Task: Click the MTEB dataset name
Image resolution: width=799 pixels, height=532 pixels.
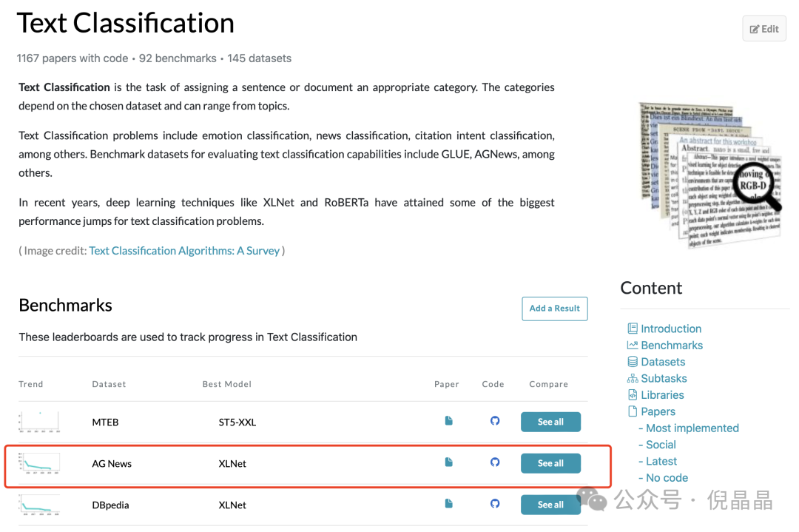Action: 106,422
